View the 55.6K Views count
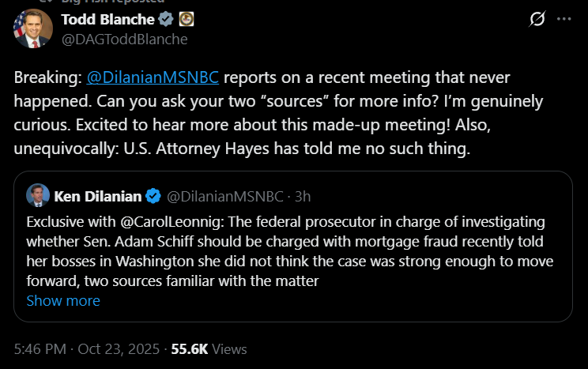 click(x=209, y=348)
